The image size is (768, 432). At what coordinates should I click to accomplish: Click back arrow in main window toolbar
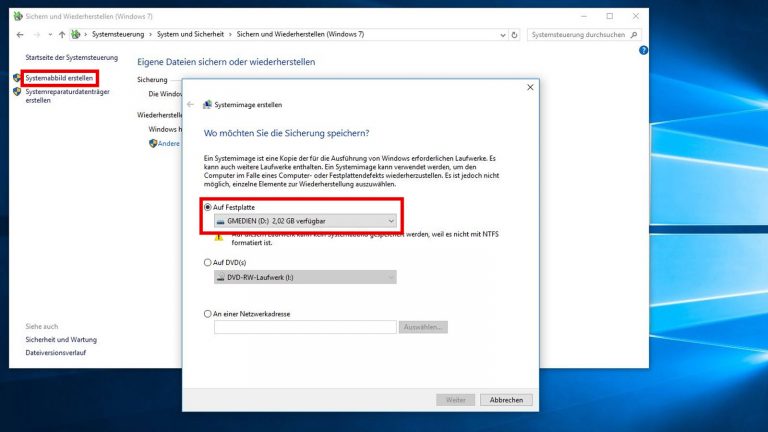point(20,34)
